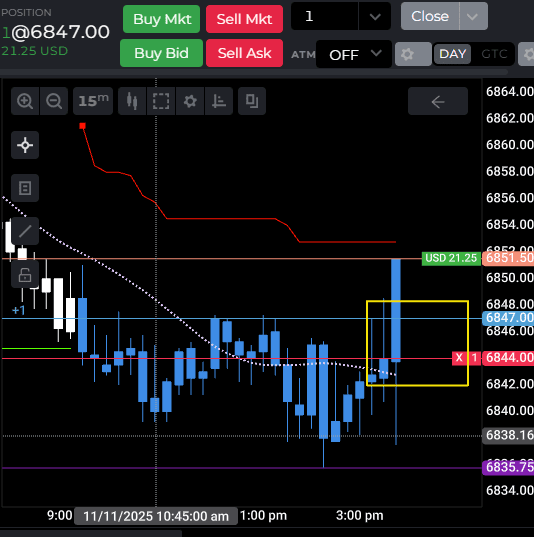
Task: Toggle the chart lock icon
Action: click(25, 275)
